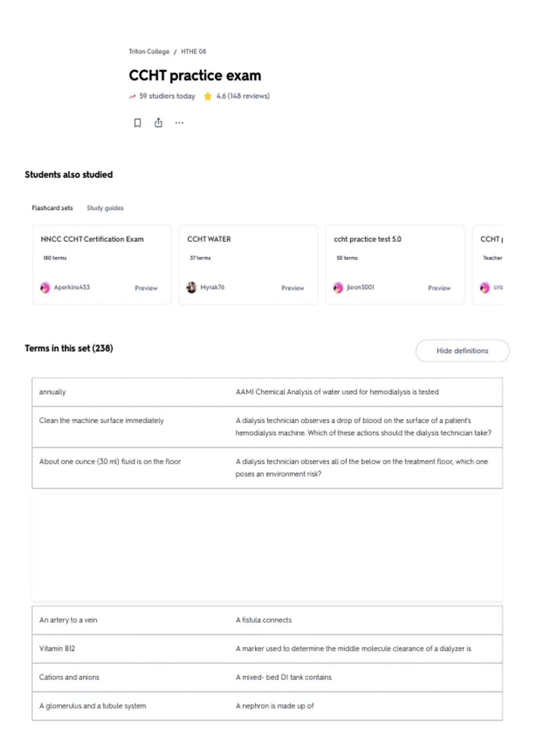Image resolution: width=534 pixels, height=756 pixels.
Task: Preview the NNCC CCHT Certification Exam set
Action: point(146,288)
